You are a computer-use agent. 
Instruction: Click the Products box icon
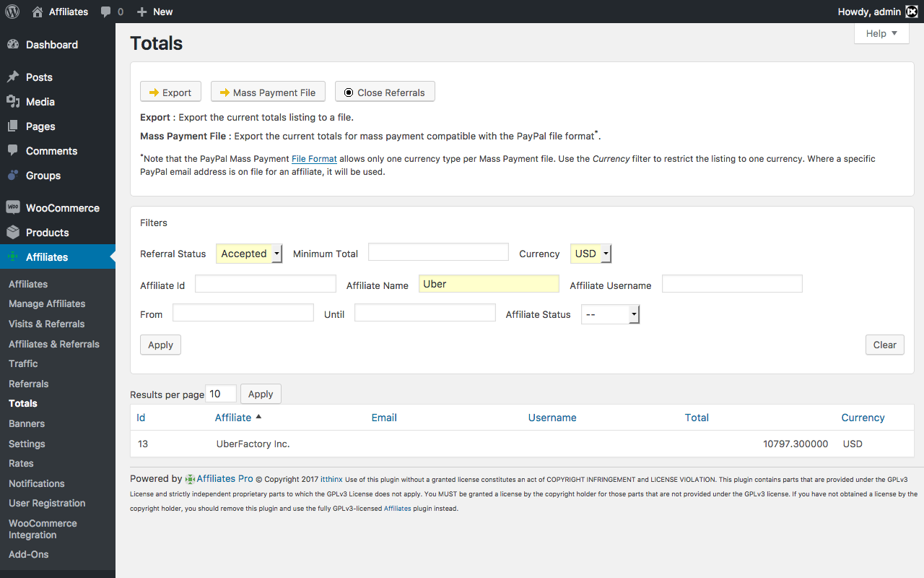point(13,233)
